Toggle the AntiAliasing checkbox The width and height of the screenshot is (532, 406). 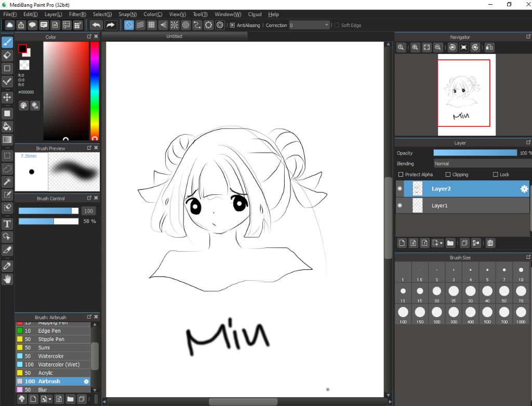232,25
